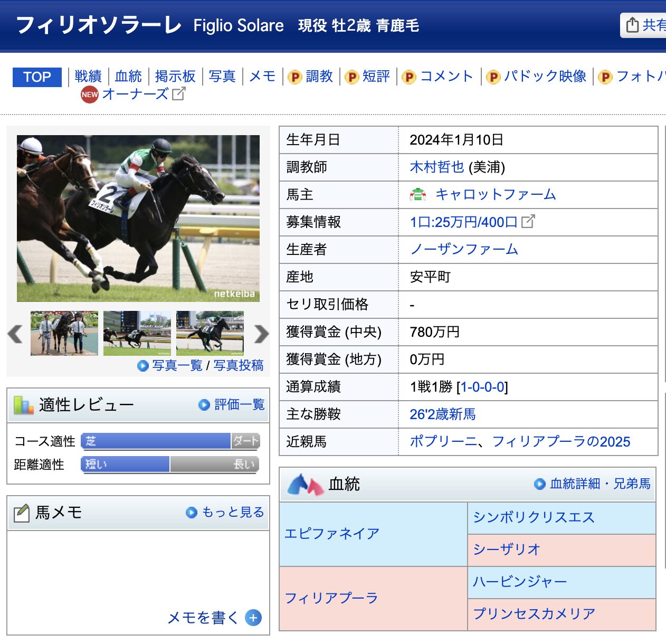This screenshot has width=666, height=644.
Task: Show previous photos with left arrow
Action: [15, 334]
